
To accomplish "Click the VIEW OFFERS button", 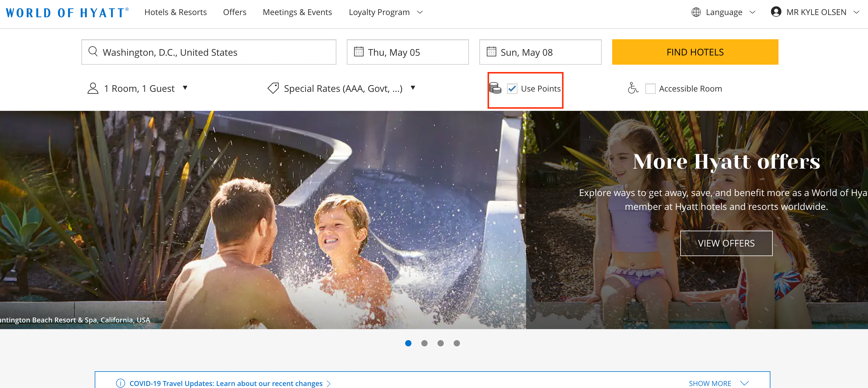I will (x=726, y=243).
